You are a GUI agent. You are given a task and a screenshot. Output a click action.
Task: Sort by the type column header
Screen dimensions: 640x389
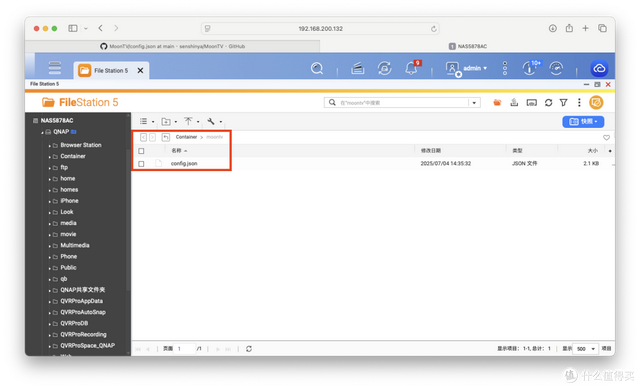(517, 151)
